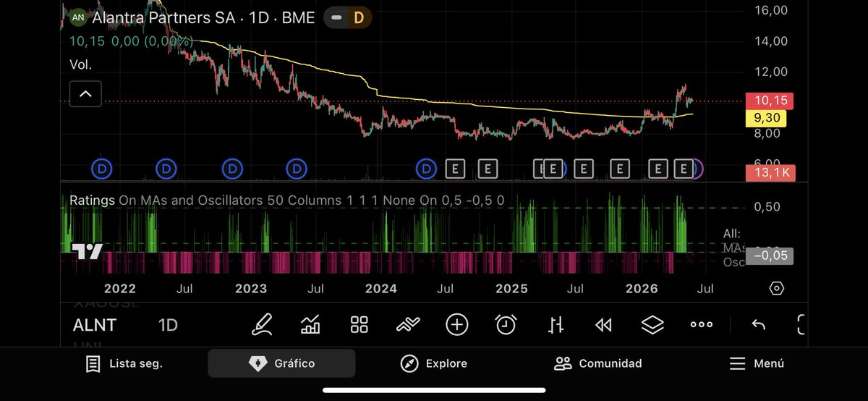Tap the bar-chart-with-trendline icon in toolbar
Viewport: 868px width, 401px height.
[310, 324]
